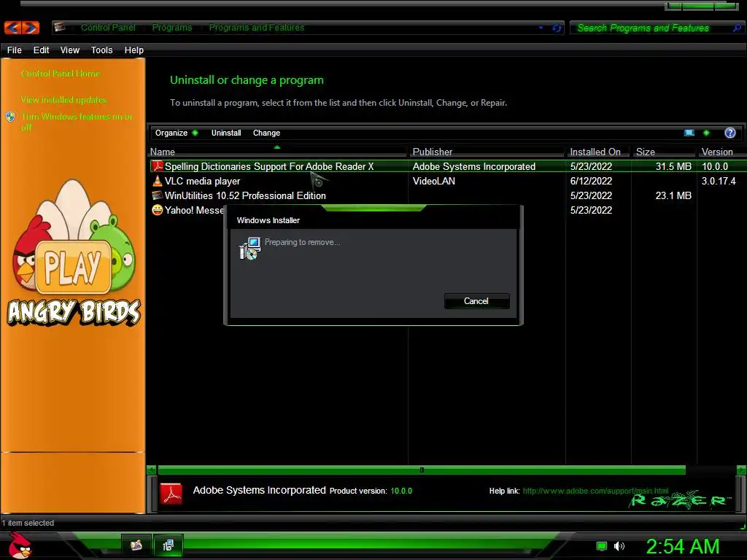Viewport: 747px width, 560px height.
Task: Click the Yahoo! Messenger smiley icon
Action: coord(158,210)
